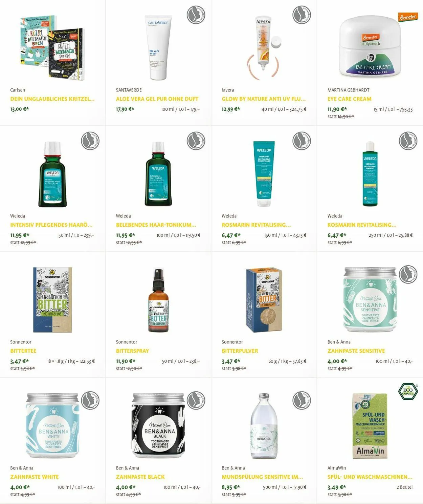Viewport: 423px width, 504px height.
Task: Open Zahnpaste Sensitive product title
Action: pyautogui.click(x=356, y=351)
